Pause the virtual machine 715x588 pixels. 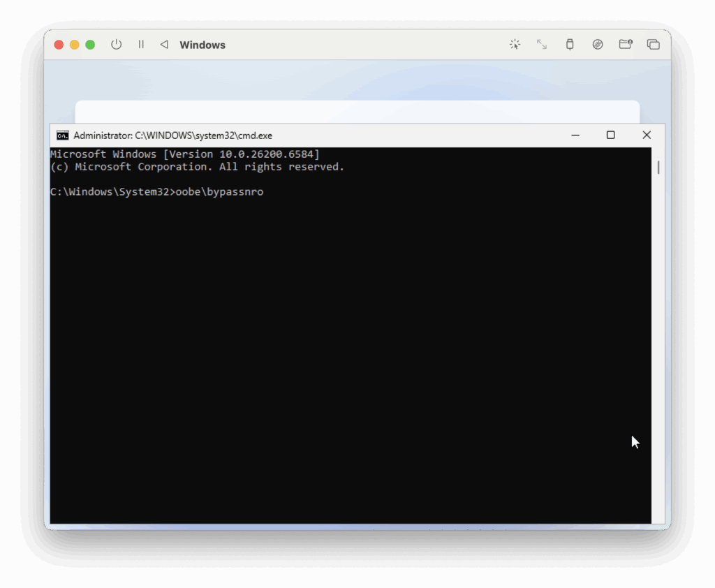140,44
